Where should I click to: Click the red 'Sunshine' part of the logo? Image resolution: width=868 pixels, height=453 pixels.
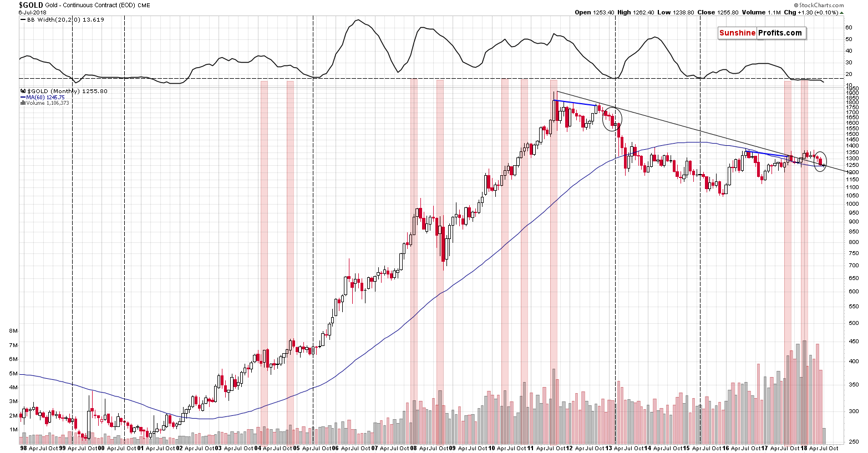pyautogui.click(x=737, y=33)
